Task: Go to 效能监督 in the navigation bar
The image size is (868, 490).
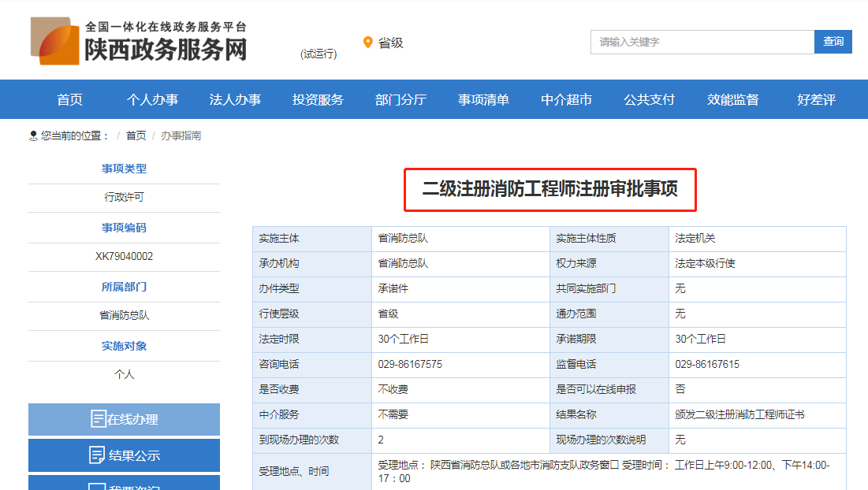Action: (x=732, y=99)
